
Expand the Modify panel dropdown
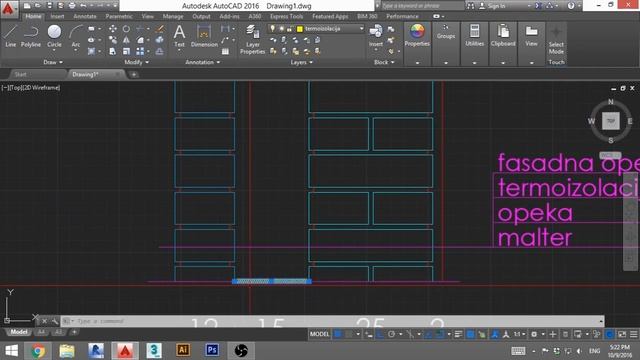[137, 62]
